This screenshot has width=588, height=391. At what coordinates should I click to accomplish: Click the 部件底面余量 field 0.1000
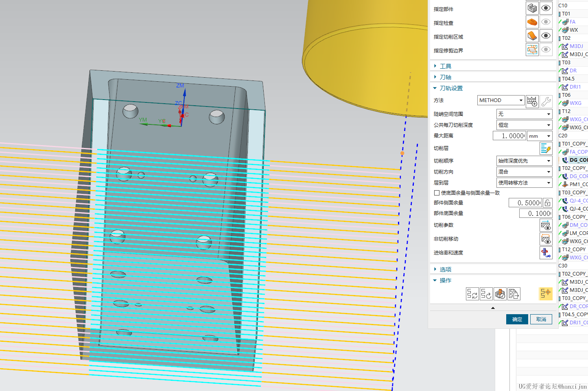tap(536, 213)
